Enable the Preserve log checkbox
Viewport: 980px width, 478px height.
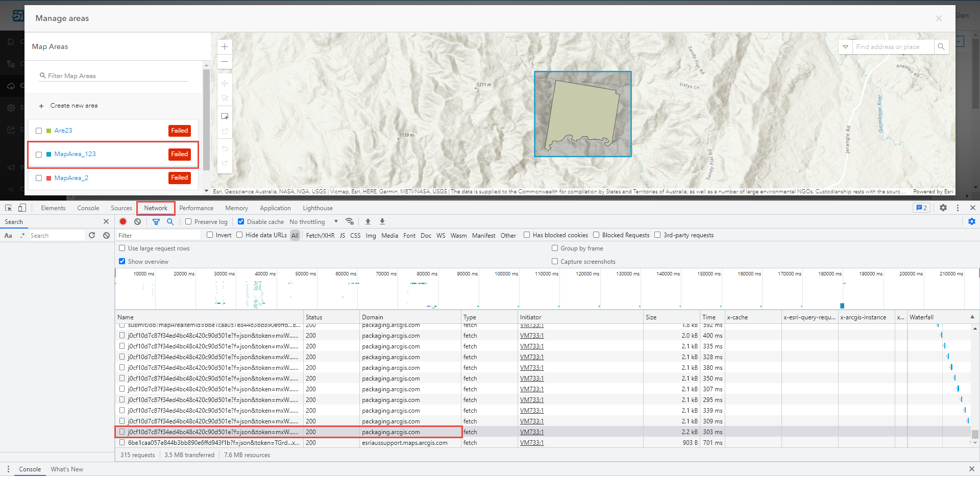tap(188, 221)
